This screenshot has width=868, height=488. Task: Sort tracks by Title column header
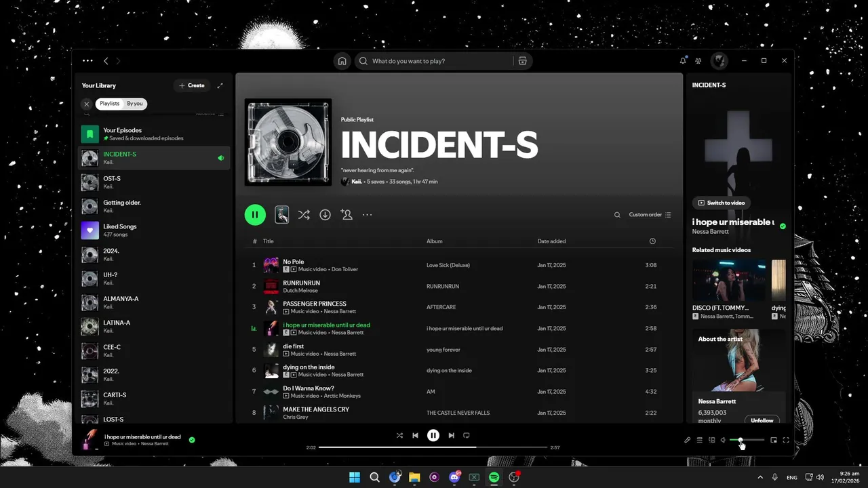[269, 241]
